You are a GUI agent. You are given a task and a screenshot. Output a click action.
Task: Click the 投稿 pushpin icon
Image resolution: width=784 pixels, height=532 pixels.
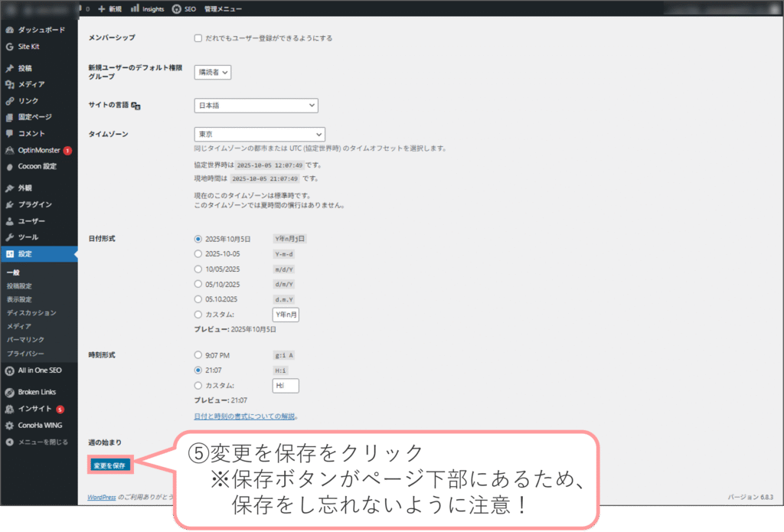(x=9, y=68)
